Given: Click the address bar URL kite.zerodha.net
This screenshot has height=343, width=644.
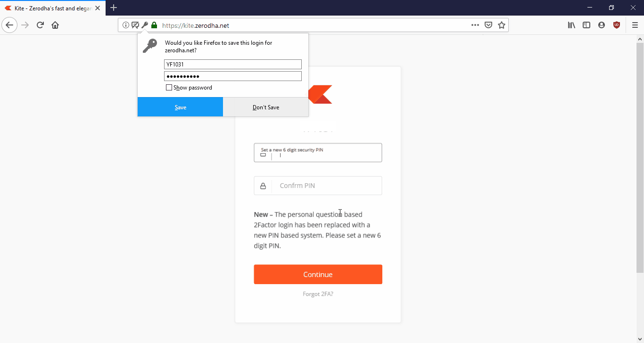Looking at the screenshot, I should [196, 25].
